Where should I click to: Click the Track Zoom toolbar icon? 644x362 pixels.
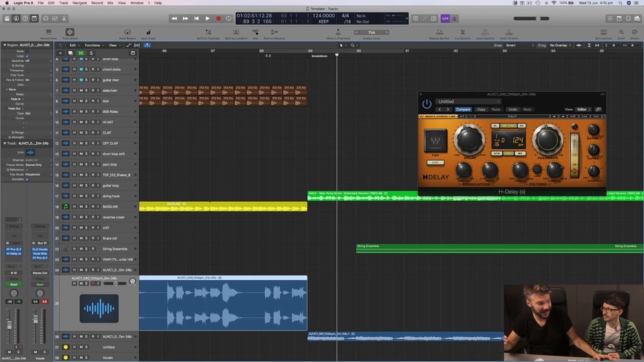[70, 32]
